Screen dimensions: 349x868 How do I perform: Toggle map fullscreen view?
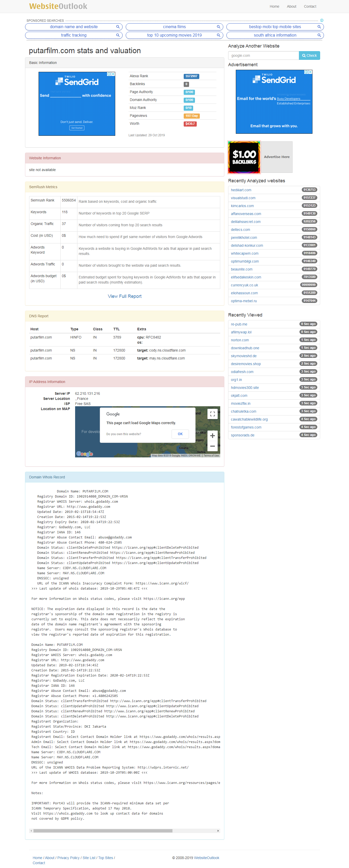point(212,414)
